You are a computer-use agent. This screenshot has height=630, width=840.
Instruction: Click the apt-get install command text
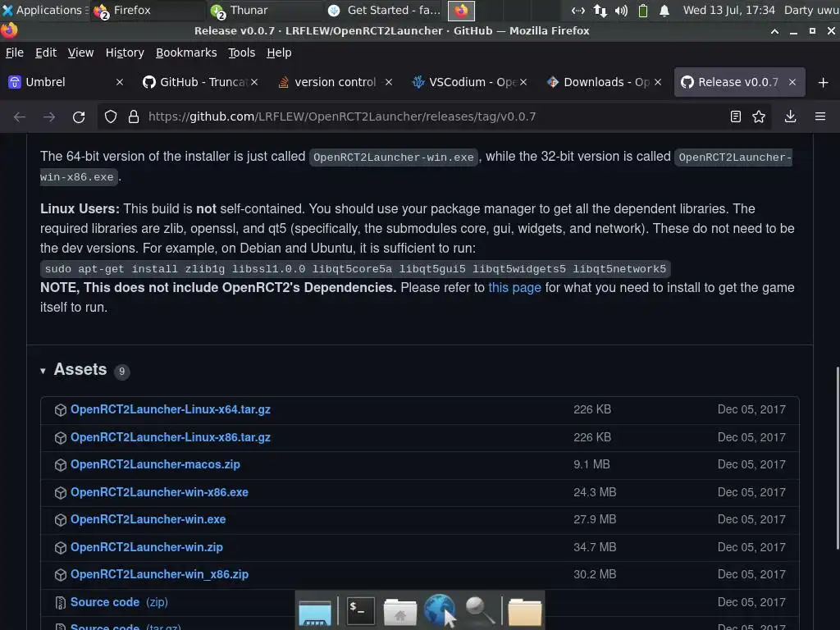tap(355, 269)
